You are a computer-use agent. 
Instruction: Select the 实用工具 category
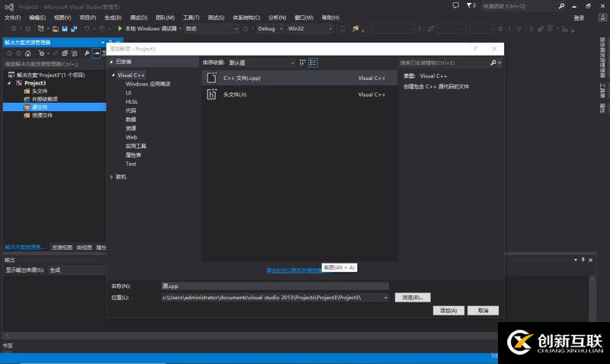tap(136, 146)
